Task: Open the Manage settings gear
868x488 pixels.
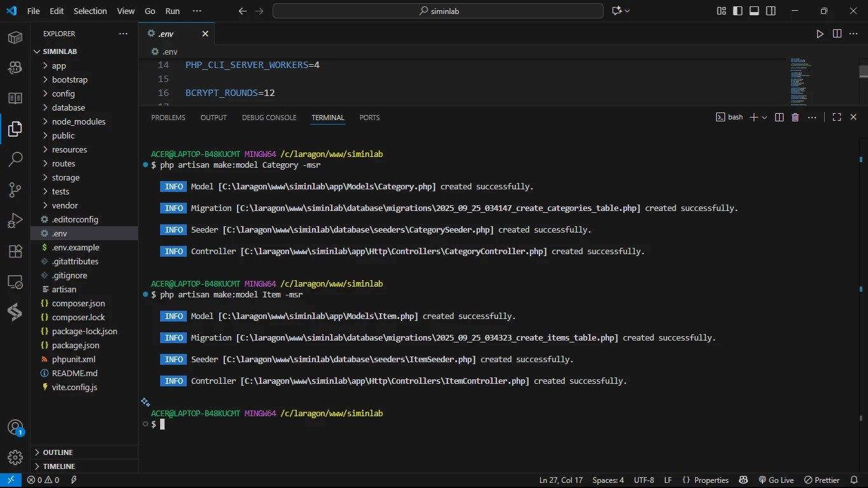Action: (x=15, y=457)
